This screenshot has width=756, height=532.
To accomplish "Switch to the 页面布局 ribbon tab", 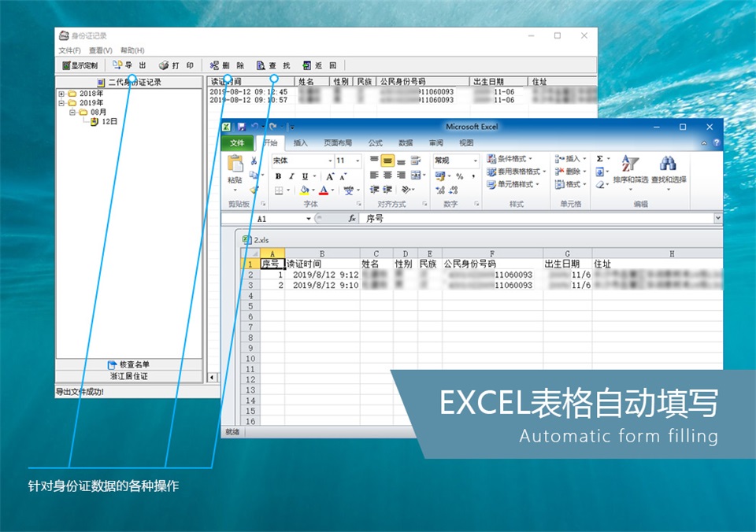I will 338,142.
